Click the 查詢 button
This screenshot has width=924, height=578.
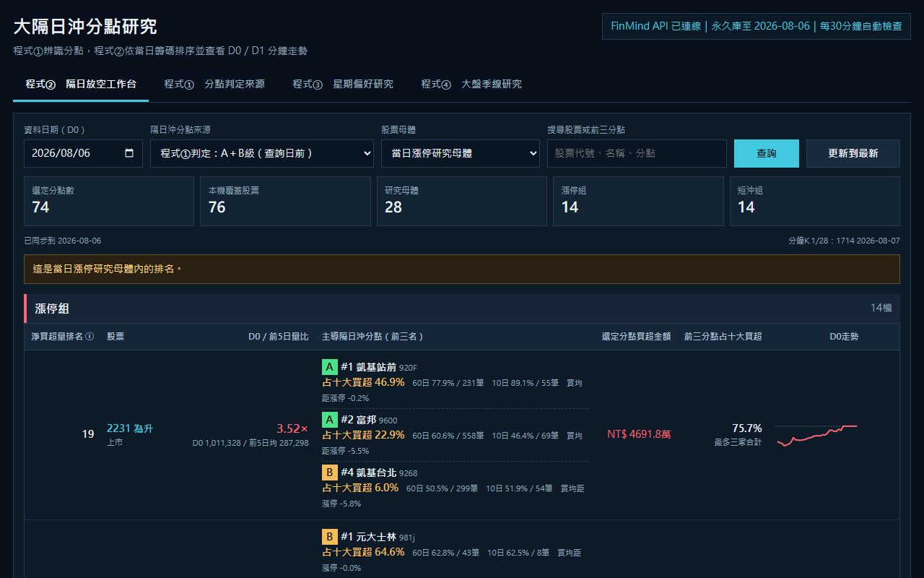click(x=767, y=153)
